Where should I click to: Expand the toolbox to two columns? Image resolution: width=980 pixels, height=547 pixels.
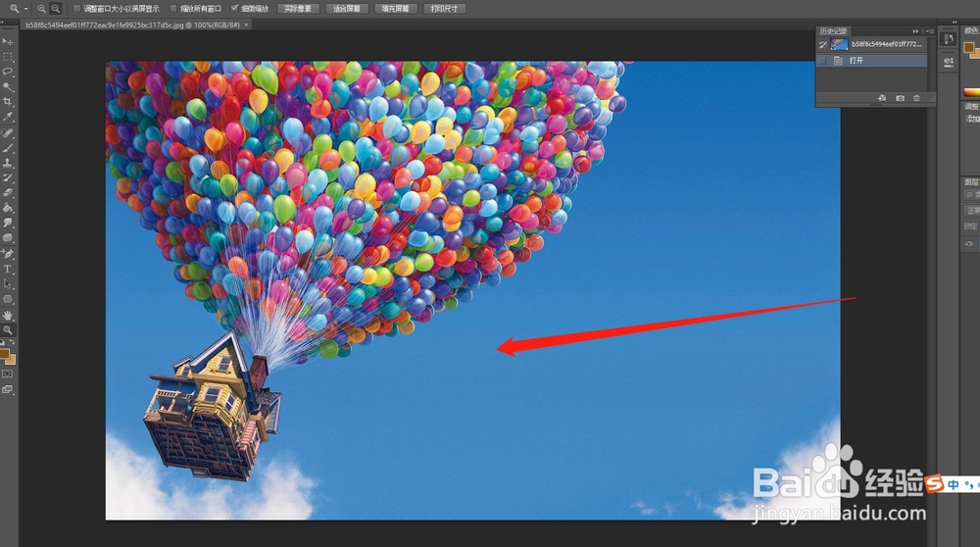(x=3, y=22)
